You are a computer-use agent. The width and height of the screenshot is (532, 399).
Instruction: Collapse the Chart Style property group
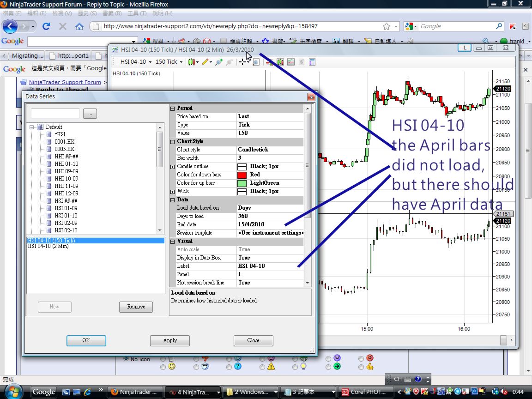pos(172,142)
